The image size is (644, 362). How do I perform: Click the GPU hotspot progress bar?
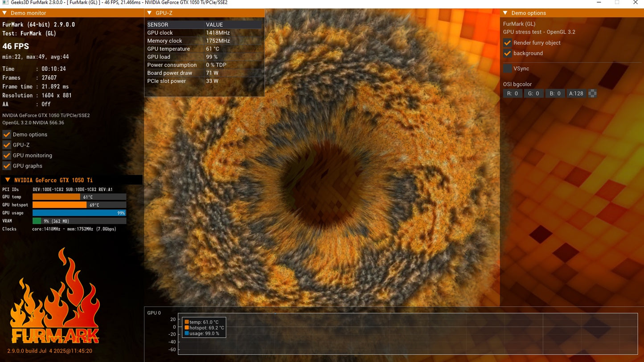point(79,205)
